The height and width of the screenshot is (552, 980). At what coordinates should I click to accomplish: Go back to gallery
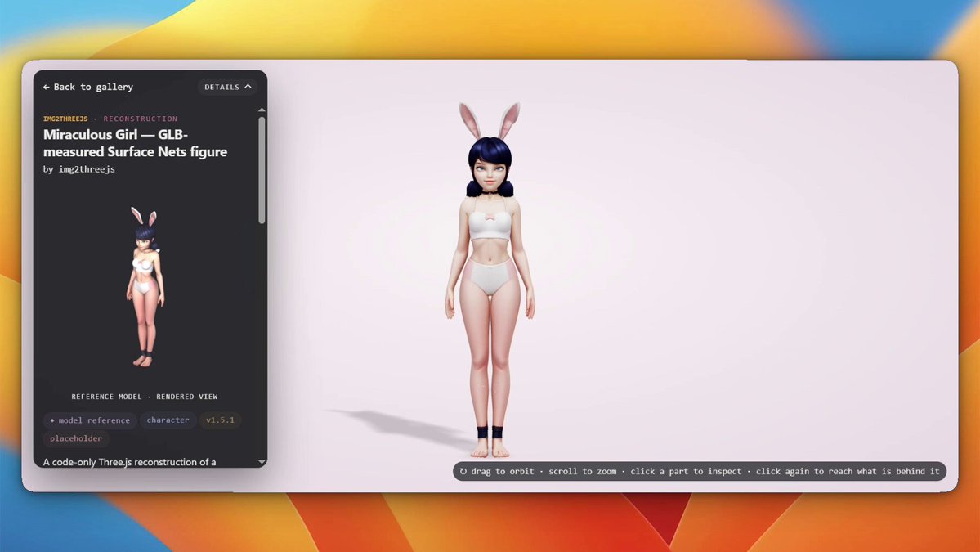click(88, 87)
